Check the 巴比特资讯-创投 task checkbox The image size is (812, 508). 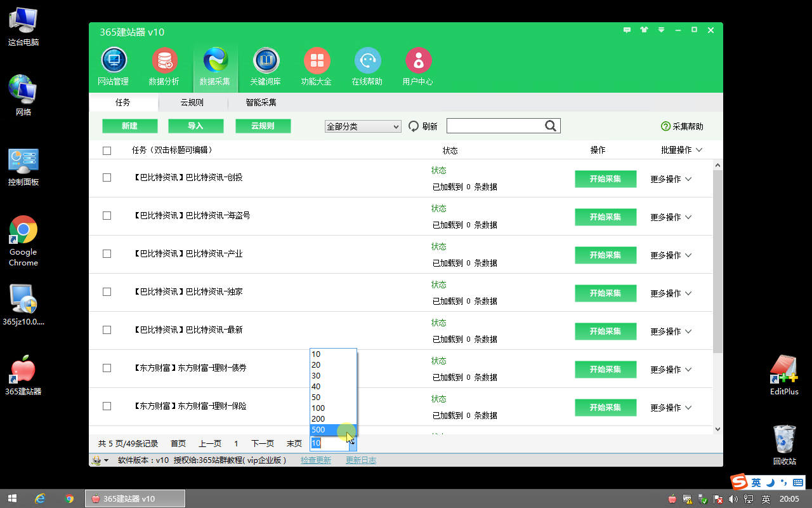tap(107, 177)
